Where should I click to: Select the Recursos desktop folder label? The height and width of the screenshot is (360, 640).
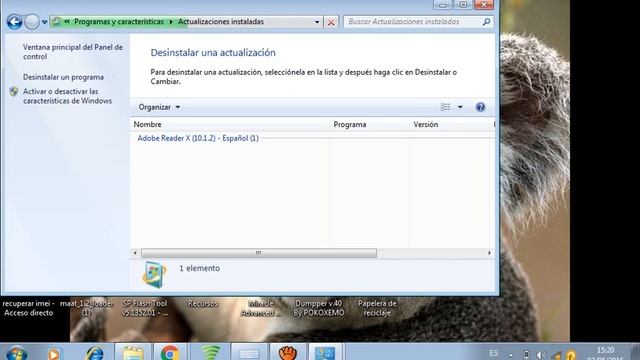tap(203, 304)
